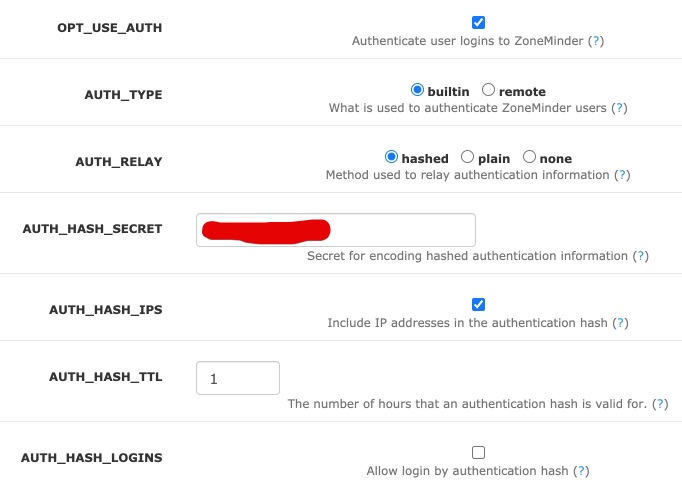Open help link for AUTH_HASH_IPS description
682x488 pixels.
pyautogui.click(x=621, y=323)
